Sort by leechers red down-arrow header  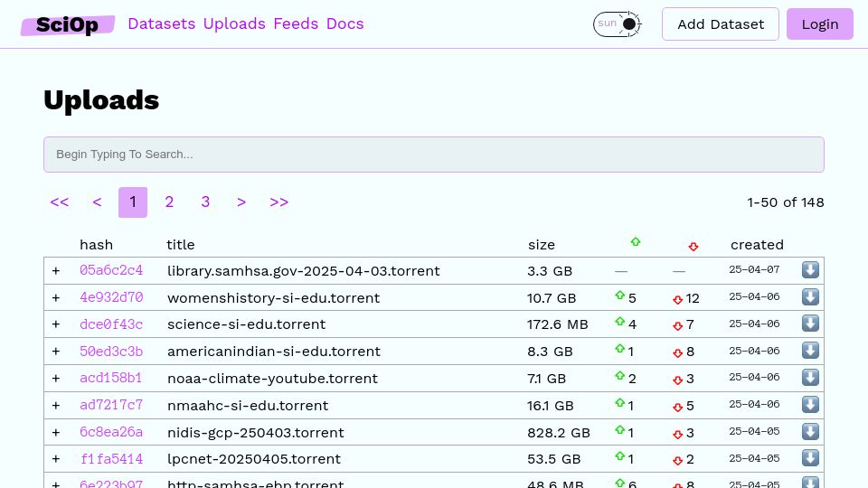point(693,246)
